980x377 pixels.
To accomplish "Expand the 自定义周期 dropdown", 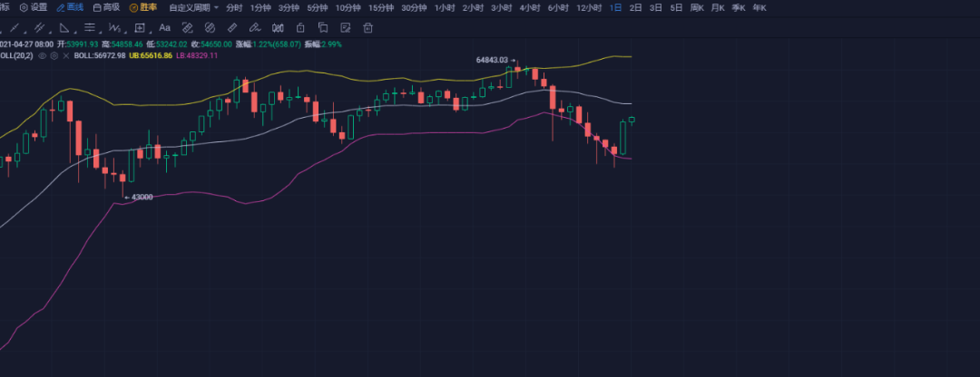I will pos(194,7).
